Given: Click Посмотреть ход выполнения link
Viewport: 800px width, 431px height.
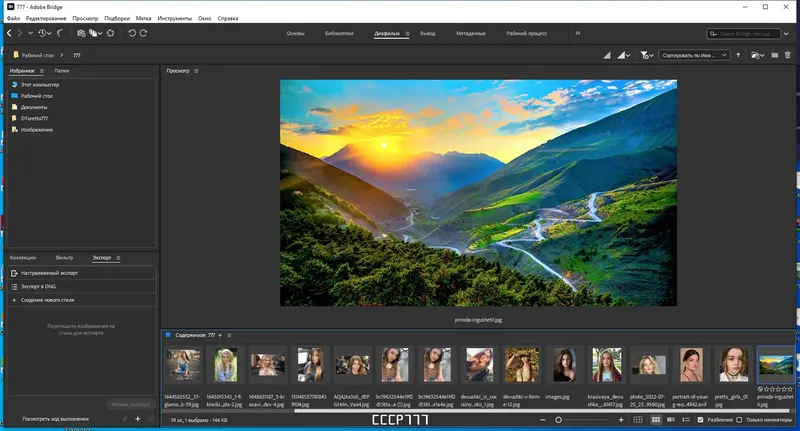Looking at the screenshot, I should [55, 419].
